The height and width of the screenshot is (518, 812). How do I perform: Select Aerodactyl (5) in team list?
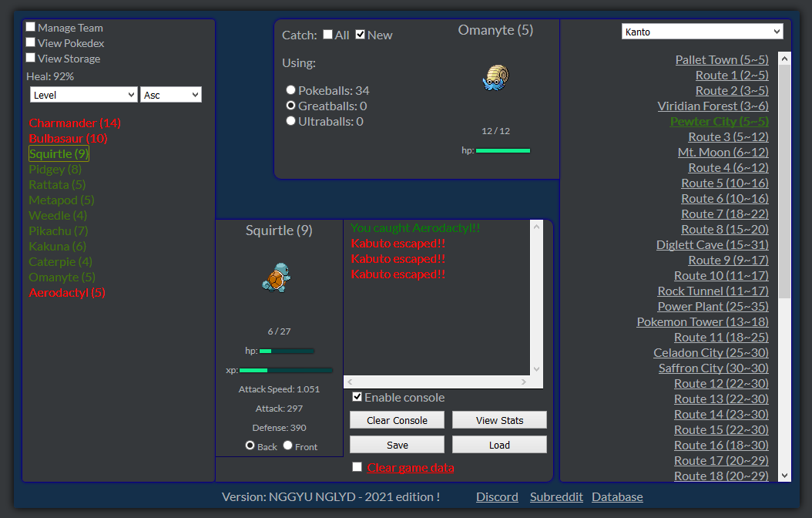point(67,293)
